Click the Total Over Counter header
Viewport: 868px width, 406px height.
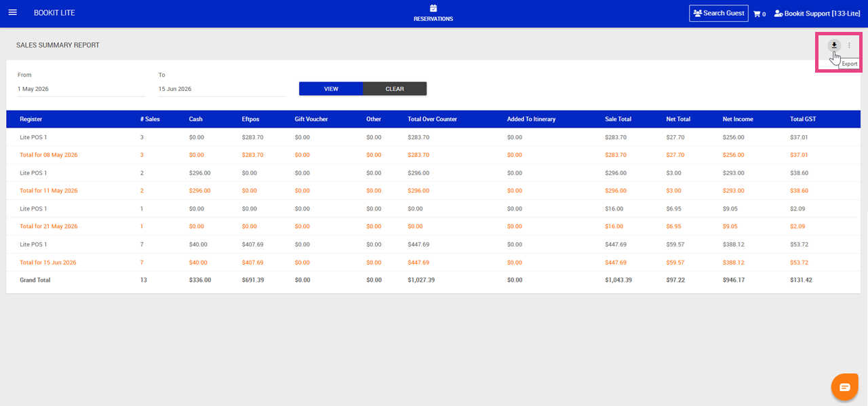point(433,119)
